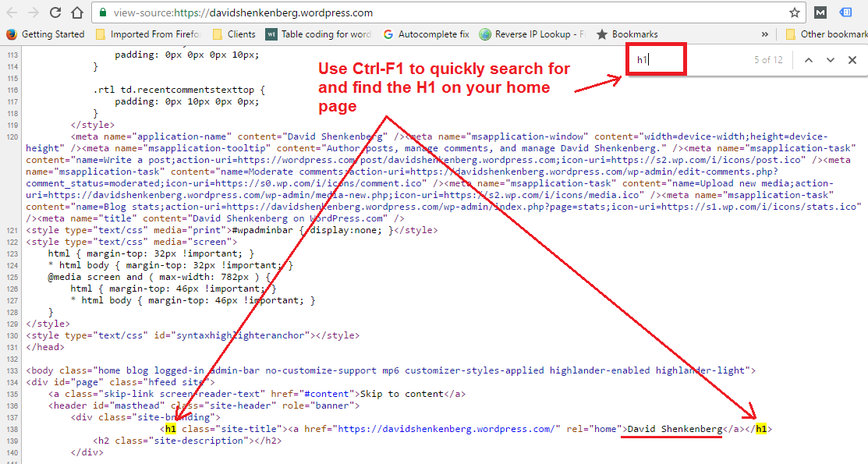This screenshot has width=868, height=464.
Task: Click the wpadminbar print style line
Action: pos(232,230)
